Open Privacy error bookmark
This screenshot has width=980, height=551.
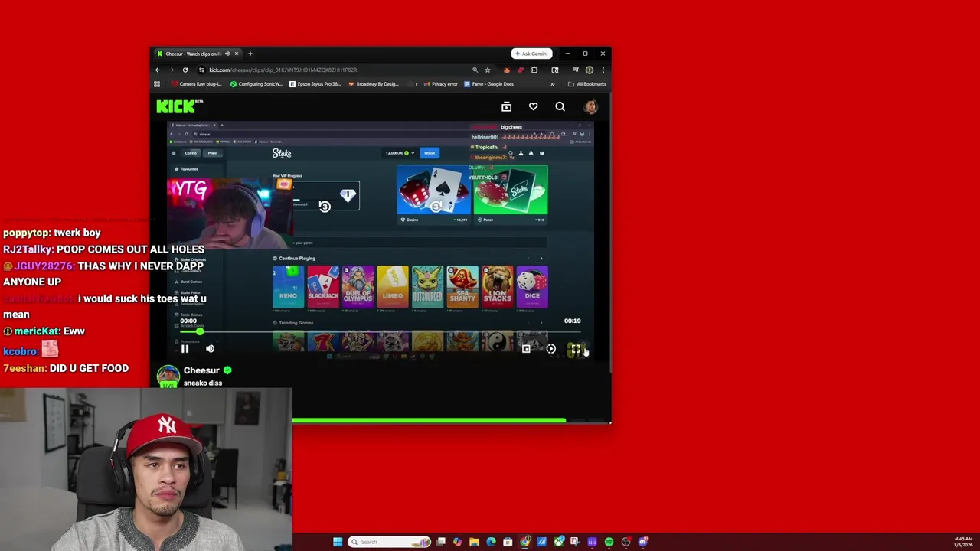(x=440, y=84)
